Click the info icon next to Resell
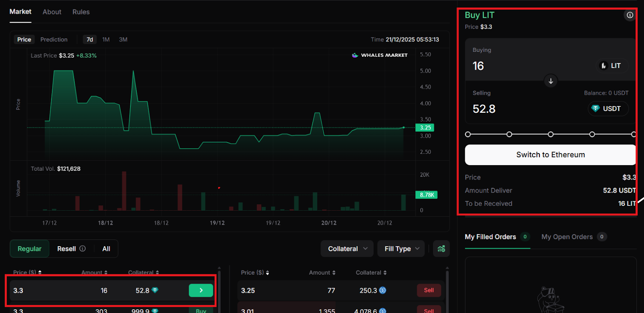 point(83,249)
